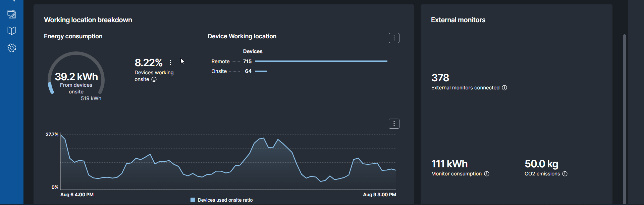Viewport: 644px width, 205px height.
Task: Toggle the Devices used onsite ratio legend swatch
Action: (x=193, y=200)
